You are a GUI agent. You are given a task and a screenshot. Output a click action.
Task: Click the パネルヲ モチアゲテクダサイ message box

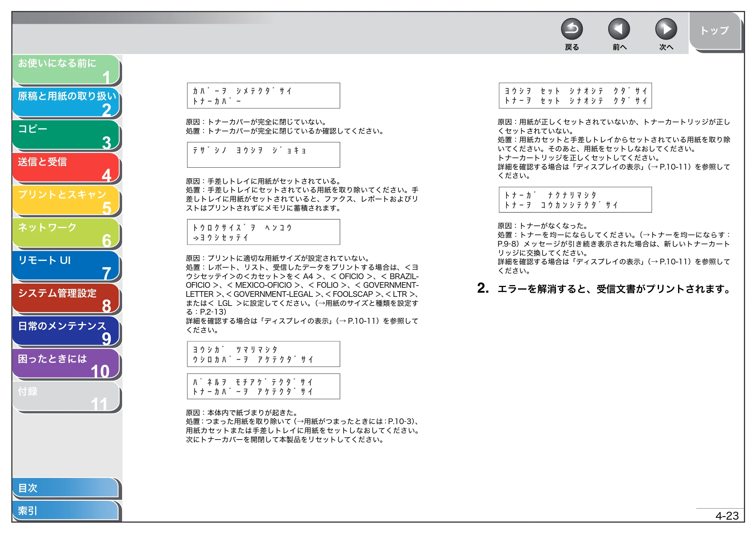click(263, 386)
